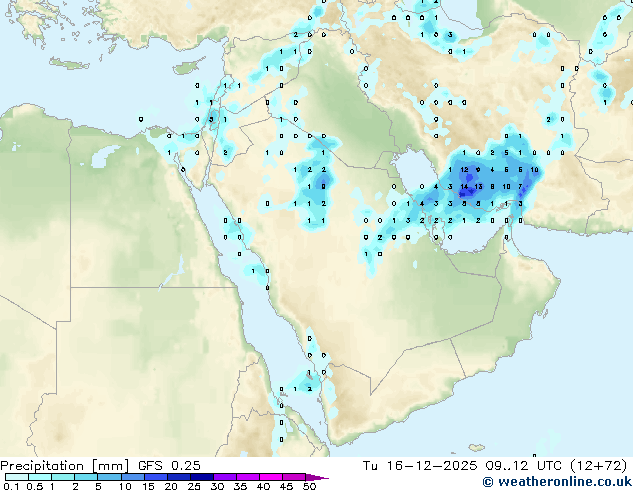Image resolution: width=634 pixels, height=490 pixels.
Task: Pick the legend swatch between 20 and 25
Action: pos(179,477)
